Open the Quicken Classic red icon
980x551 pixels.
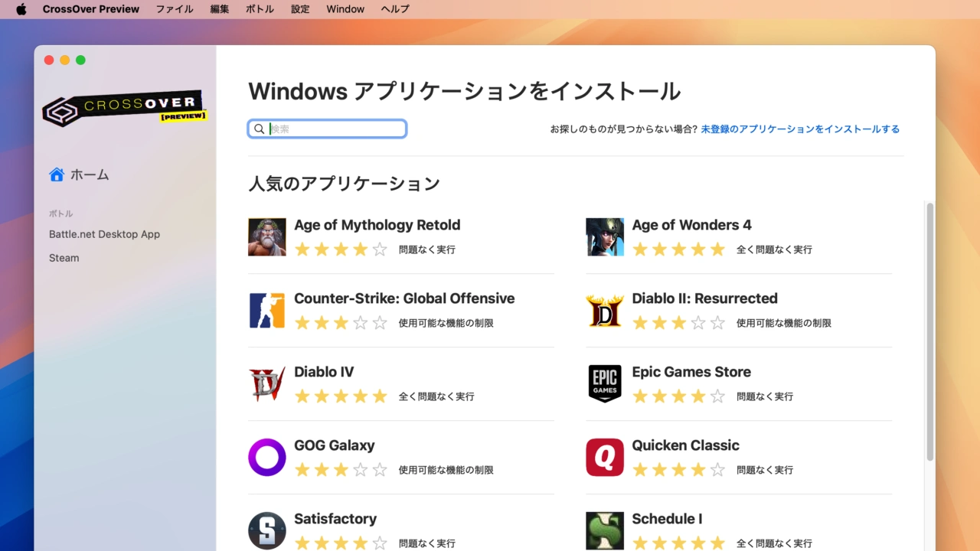coord(604,458)
